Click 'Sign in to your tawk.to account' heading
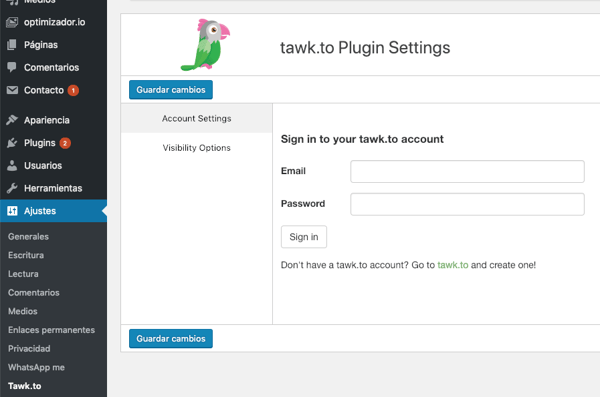 pyautogui.click(x=362, y=139)
